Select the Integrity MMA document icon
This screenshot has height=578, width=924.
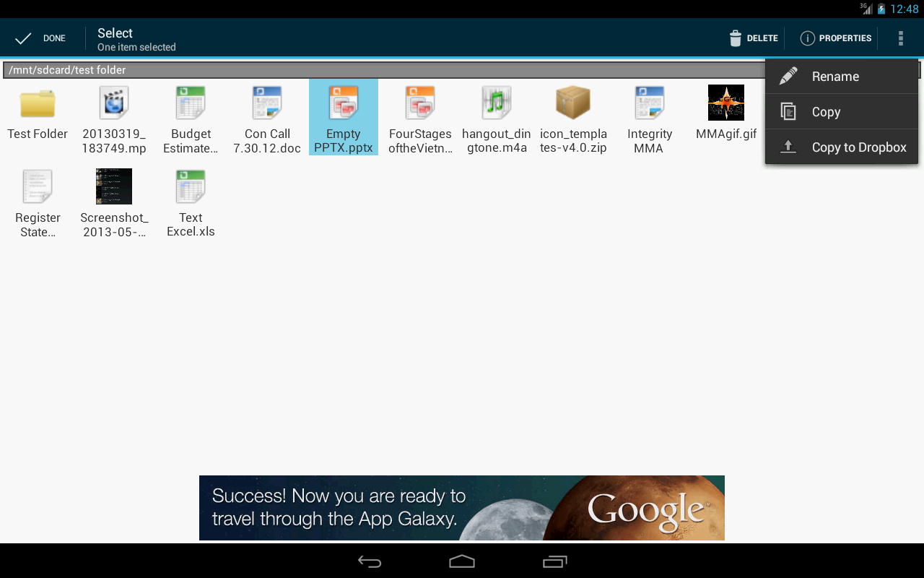click(x=650, y=103)
